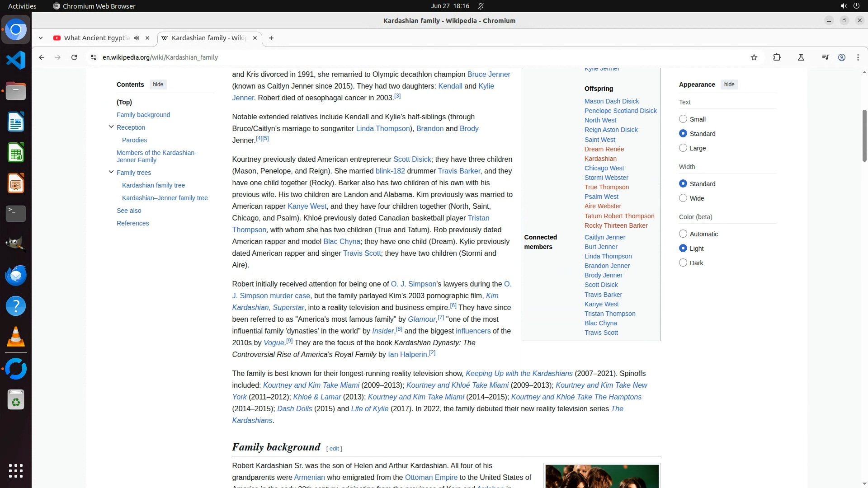Open the Kanye West link in the article
The width and height of the screenshot is (868, 488).
(307, 206)
